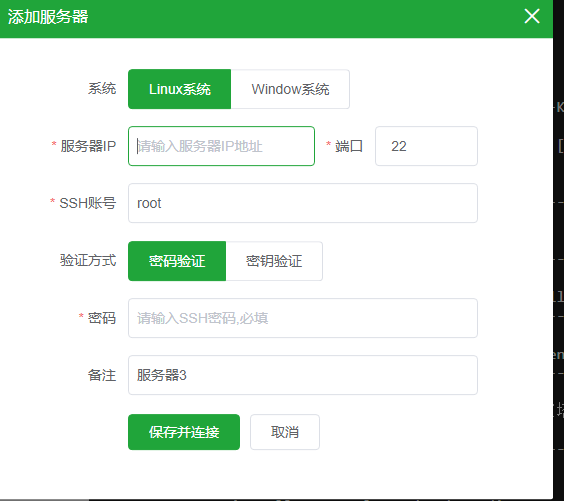Select the Linux系统 option
Screen dimensions: 564x501
coord(179,89)
